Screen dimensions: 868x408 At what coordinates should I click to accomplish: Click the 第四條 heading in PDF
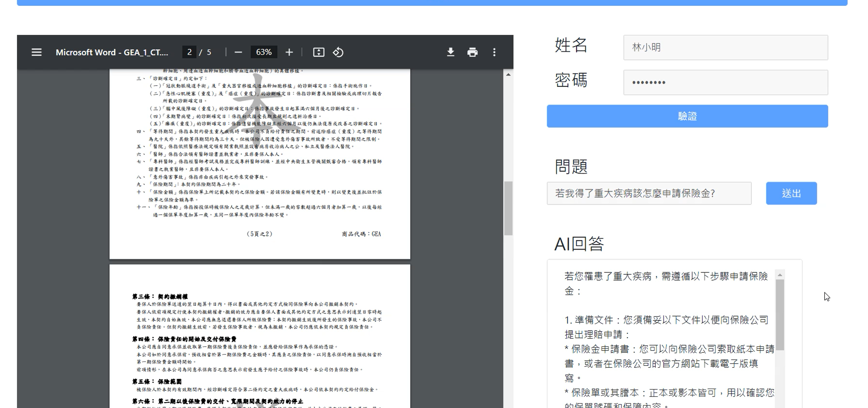[x=184, y=339]
